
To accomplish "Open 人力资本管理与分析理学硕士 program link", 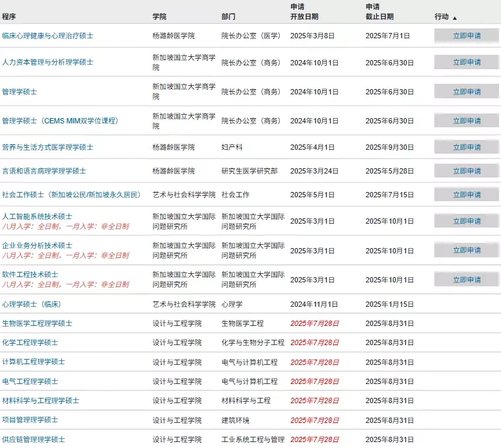I will click(x=48, y=62).
